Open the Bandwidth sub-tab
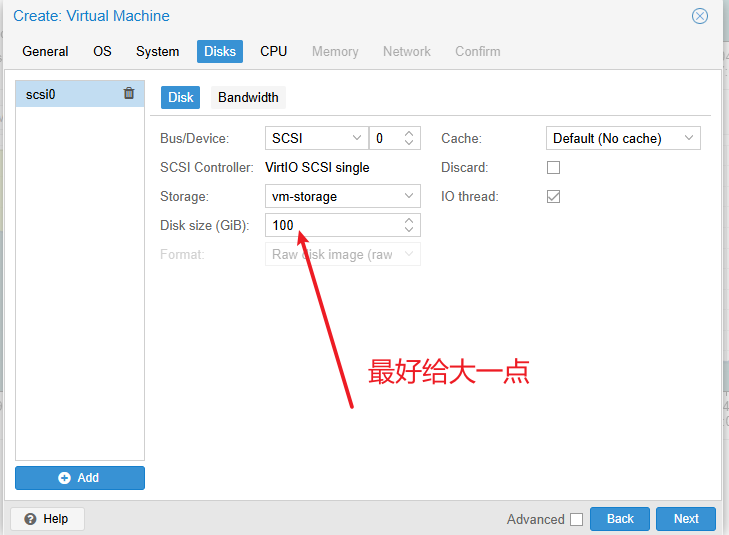The height and width of the screenshot is (535, 729). click(248, 97)
